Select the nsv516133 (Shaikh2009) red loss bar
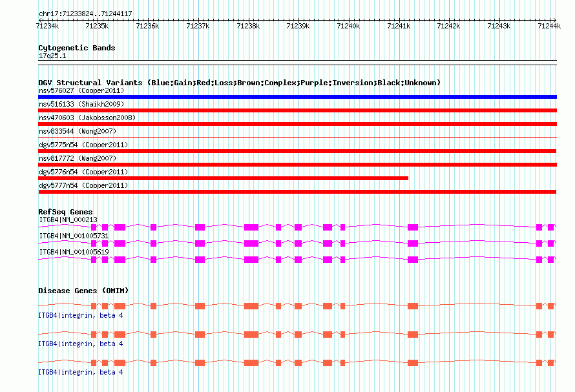The image size is (575, 392). pyautogui.click(x=297, y=110)
